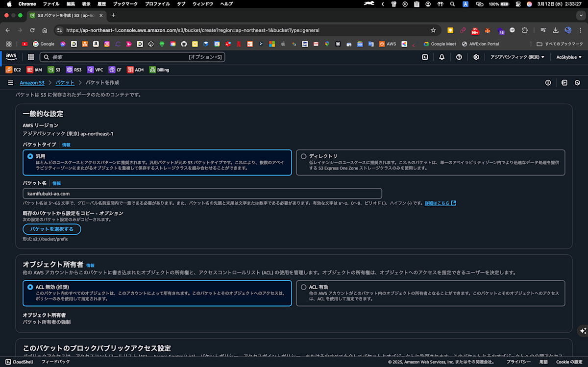Open IAM favorite shortcut
Screen dimensions: 588x367
[34, 70]
